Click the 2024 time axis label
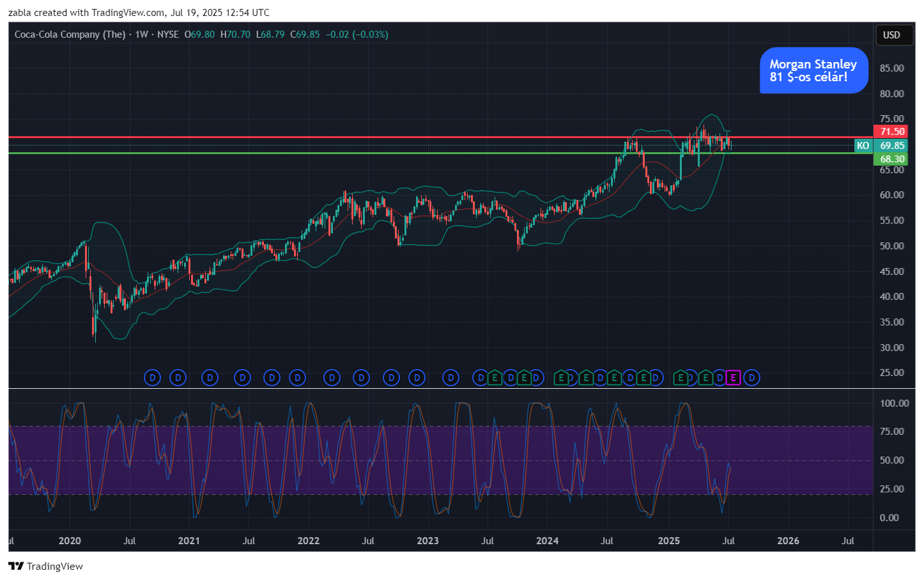The width and height of the screenshot is (924, 580). coord(547,541)
